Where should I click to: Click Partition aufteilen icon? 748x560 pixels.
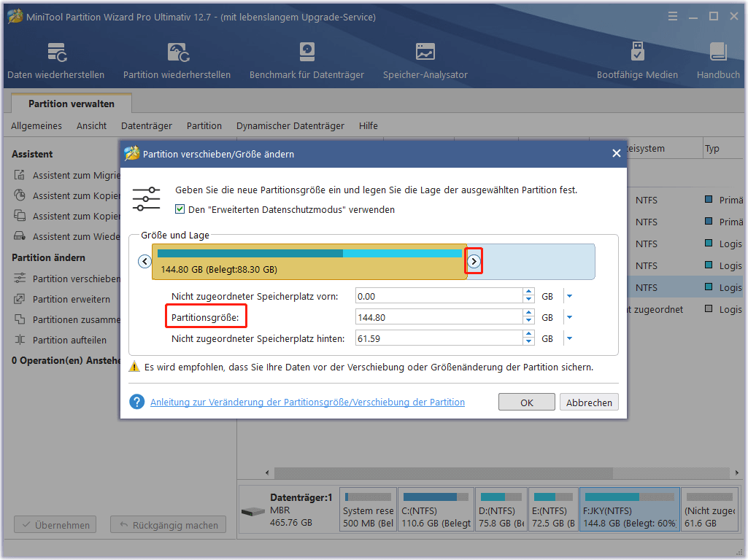(x=20, y=339)
